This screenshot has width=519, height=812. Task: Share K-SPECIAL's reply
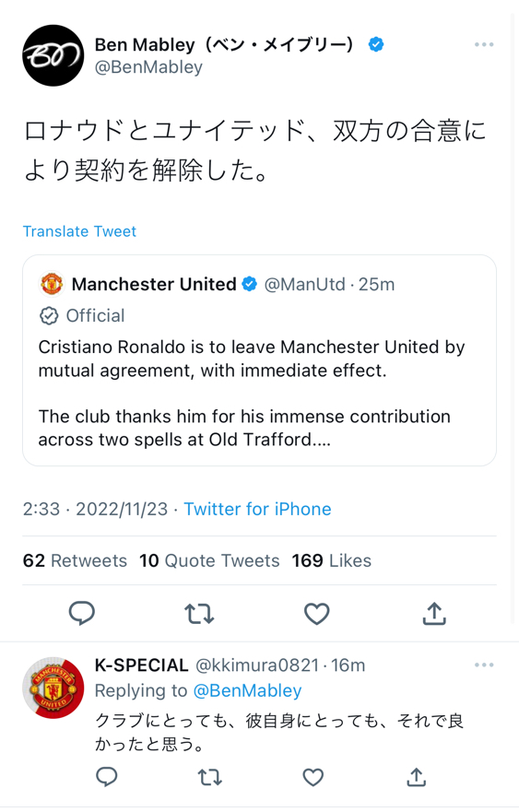coord(416,777)
